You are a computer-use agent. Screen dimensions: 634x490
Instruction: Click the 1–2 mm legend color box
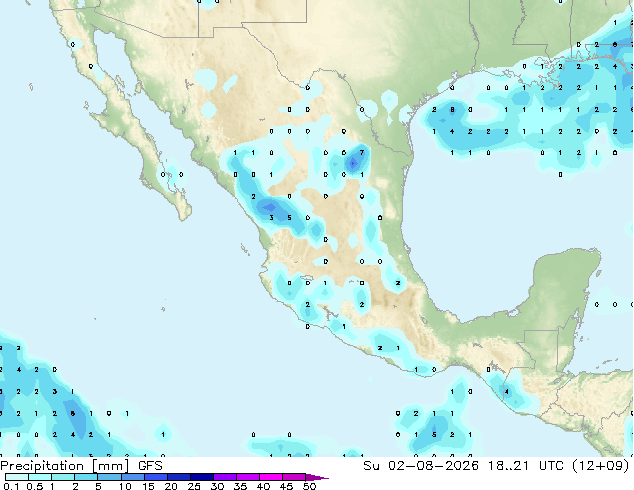pos(63,477)
